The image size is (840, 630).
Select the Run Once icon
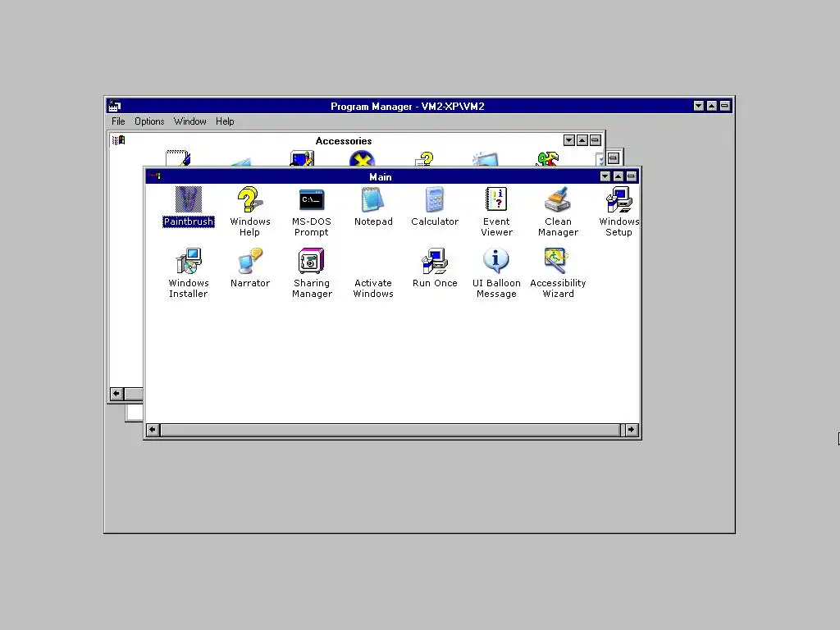tap(435, 261)
